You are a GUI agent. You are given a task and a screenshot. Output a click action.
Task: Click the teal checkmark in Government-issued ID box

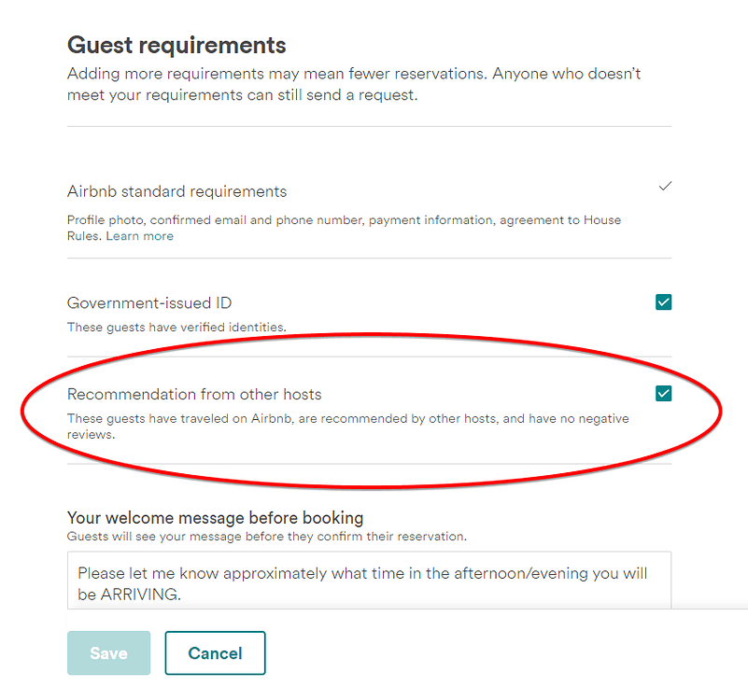[664, 302]
